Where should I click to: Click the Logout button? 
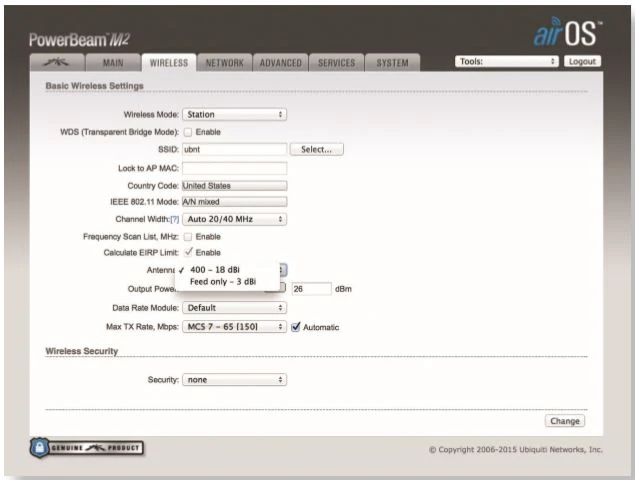pos(582,62)
